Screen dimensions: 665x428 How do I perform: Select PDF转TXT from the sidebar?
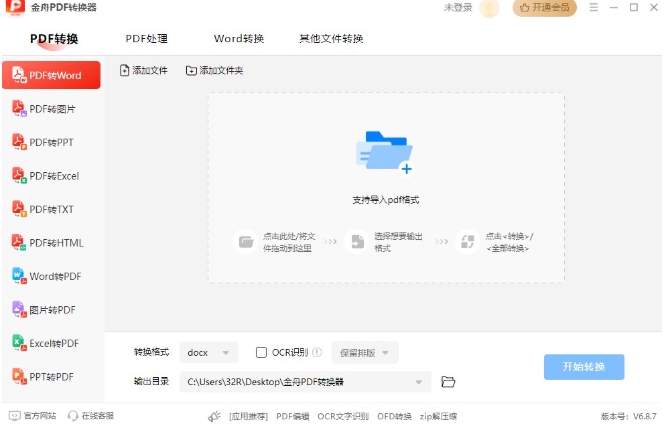pyautogui.click(x=52, y=209)
